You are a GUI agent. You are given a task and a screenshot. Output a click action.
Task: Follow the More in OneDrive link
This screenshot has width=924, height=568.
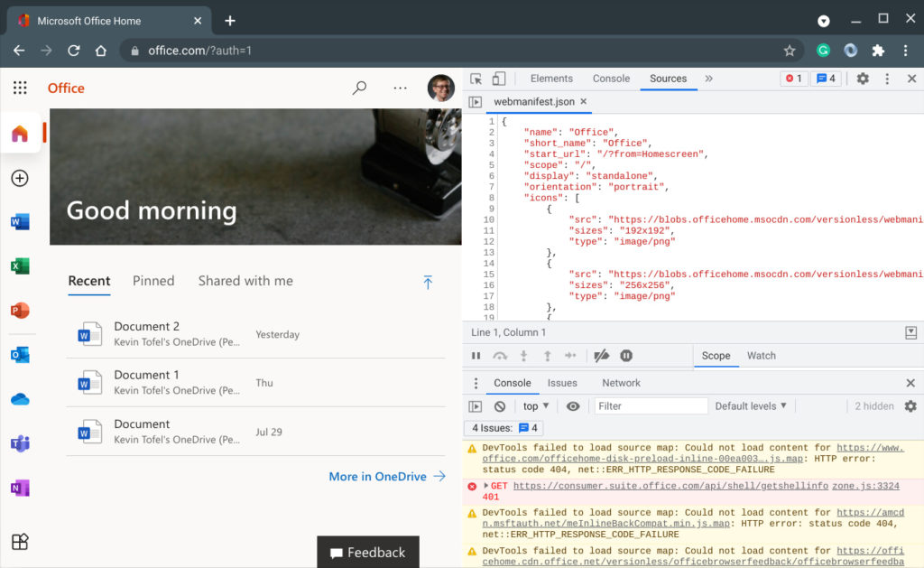387,477
